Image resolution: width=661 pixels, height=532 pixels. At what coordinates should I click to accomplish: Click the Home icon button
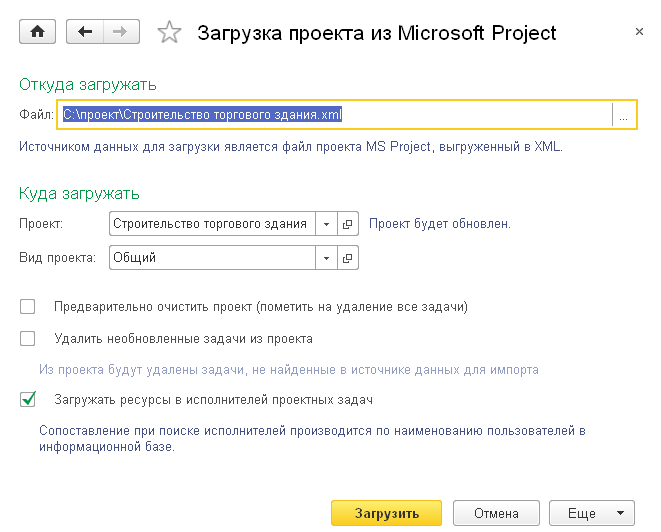(x=38, y=33)
